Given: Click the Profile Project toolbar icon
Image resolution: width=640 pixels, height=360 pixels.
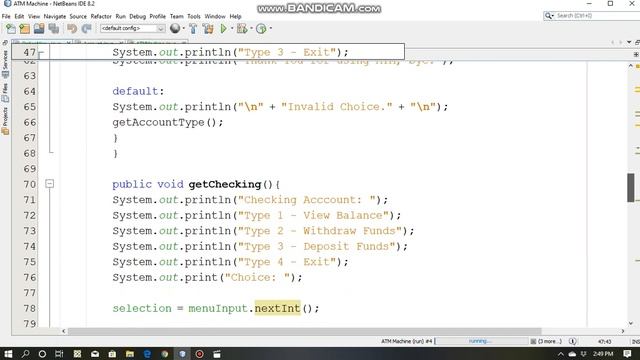Looking at the screenshot, I should click(x=261, y=29).
